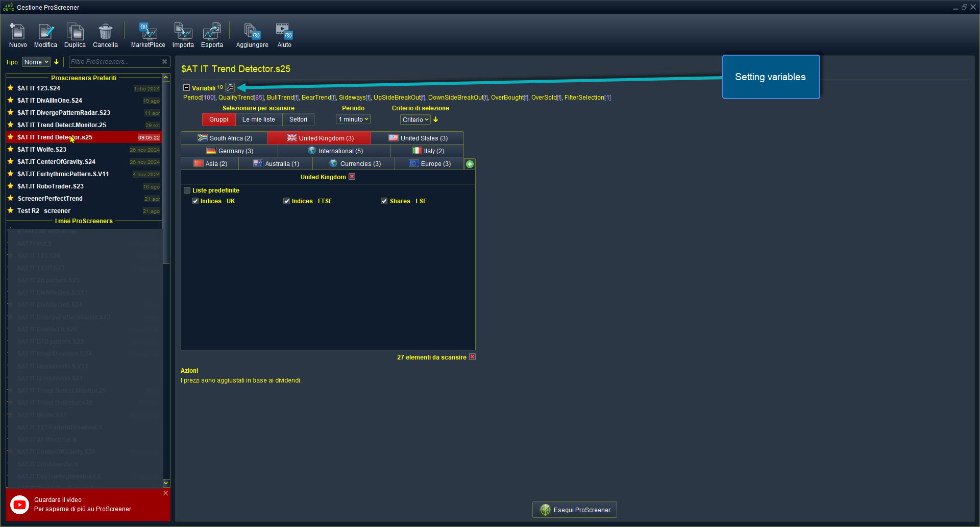Click the Cancella trash icon
Screen dimensions: 980x527
tap(105, 33)
